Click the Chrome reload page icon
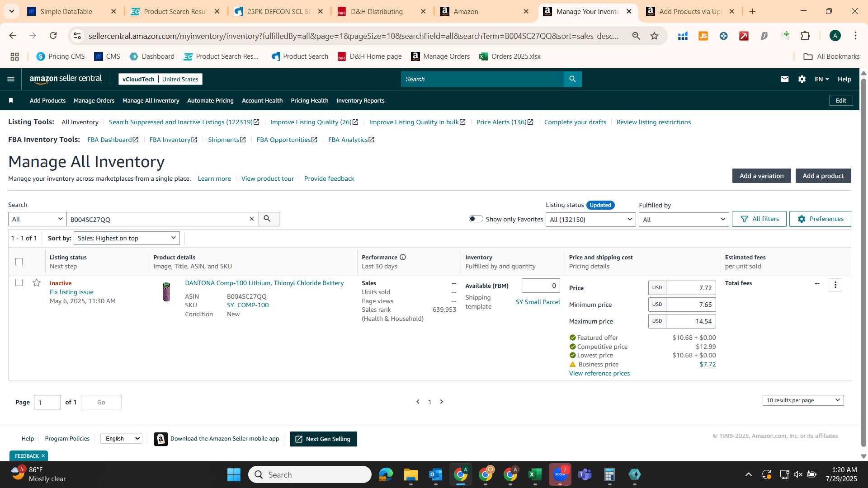This screenshot has width=868, height=488. [x=53, y=36]
